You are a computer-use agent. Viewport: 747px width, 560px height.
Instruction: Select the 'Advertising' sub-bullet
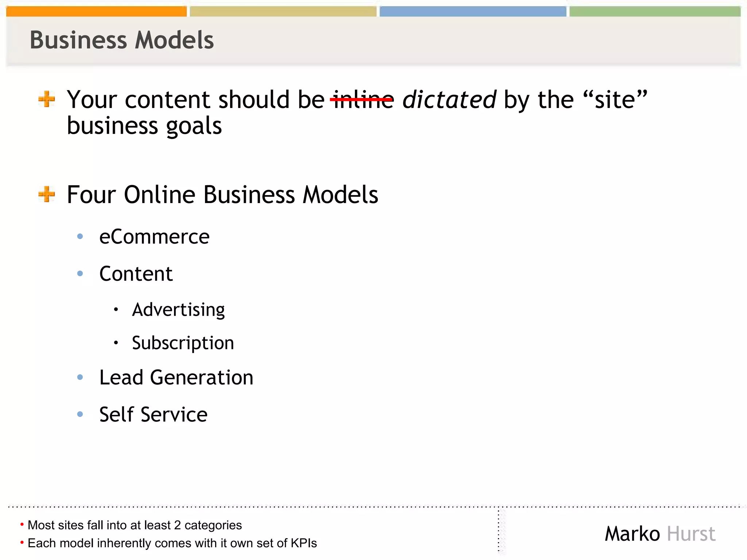(178, 310)
